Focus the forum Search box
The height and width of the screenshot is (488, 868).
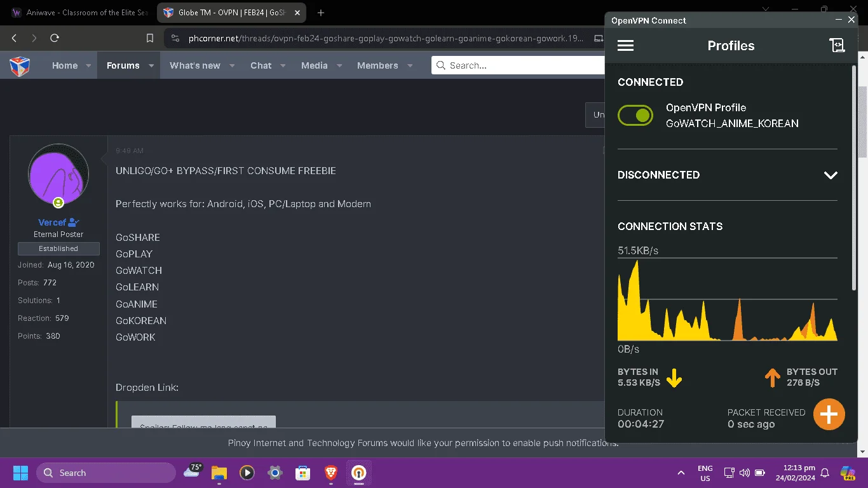click(518, 65)
